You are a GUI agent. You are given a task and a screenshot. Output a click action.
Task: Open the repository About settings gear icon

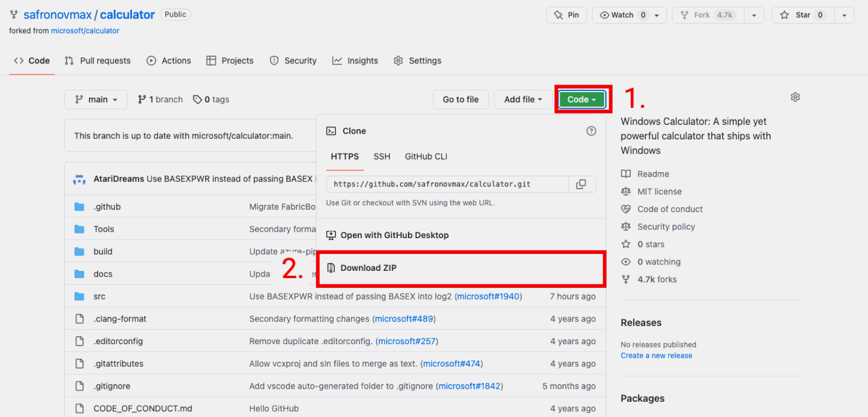click(x=795, y=97)
